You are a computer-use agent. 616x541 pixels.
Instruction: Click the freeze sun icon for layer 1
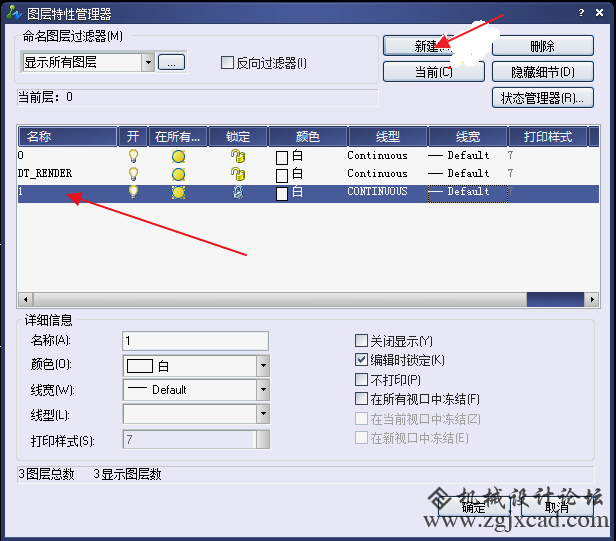click(x=178, y=192)
